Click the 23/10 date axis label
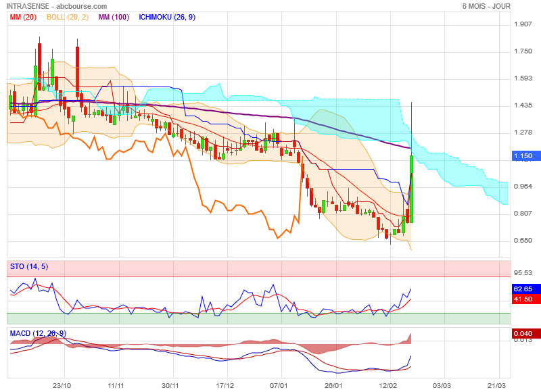Image resolution: width=541 pixels, height=392 pixels. click(x=62, y=385)
